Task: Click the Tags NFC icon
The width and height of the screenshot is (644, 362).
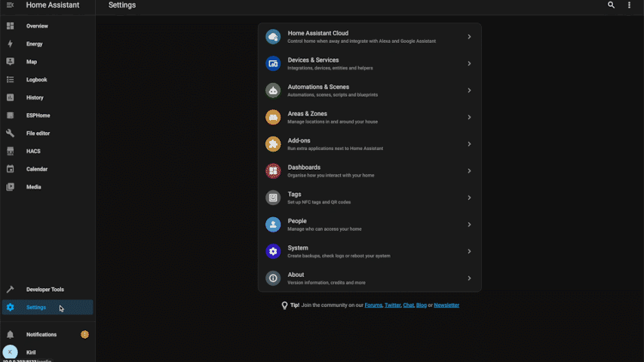Action: (273, 198)
